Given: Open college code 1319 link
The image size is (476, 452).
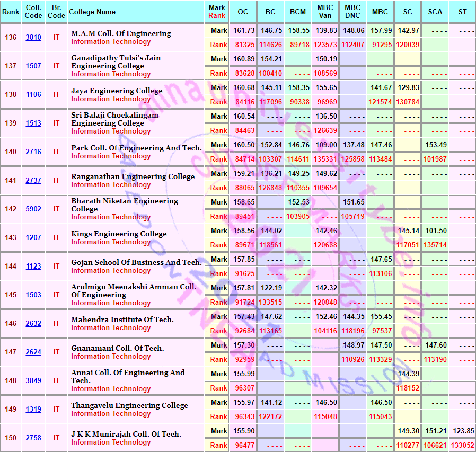Looking at the screenshot, I should 33,409.
